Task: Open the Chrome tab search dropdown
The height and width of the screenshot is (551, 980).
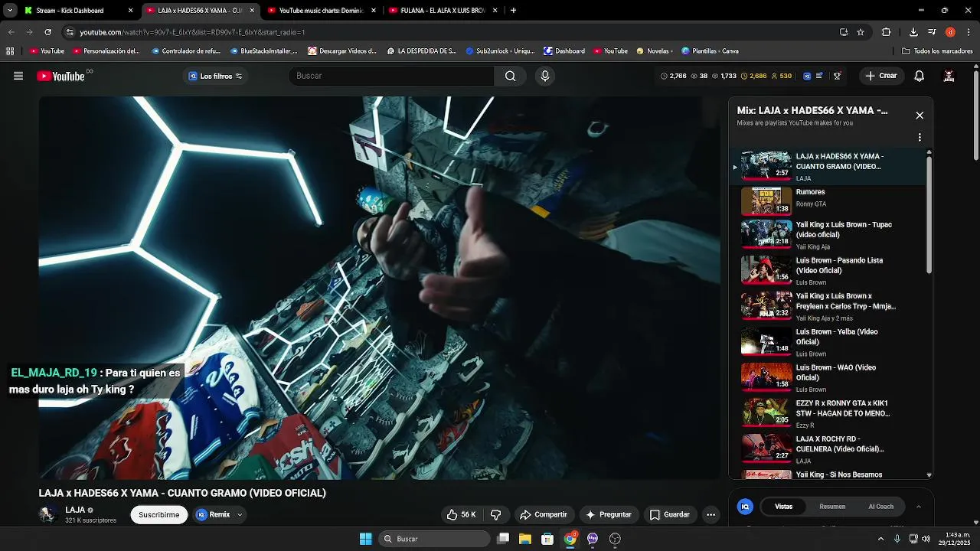Action: (x=10, y=11)
